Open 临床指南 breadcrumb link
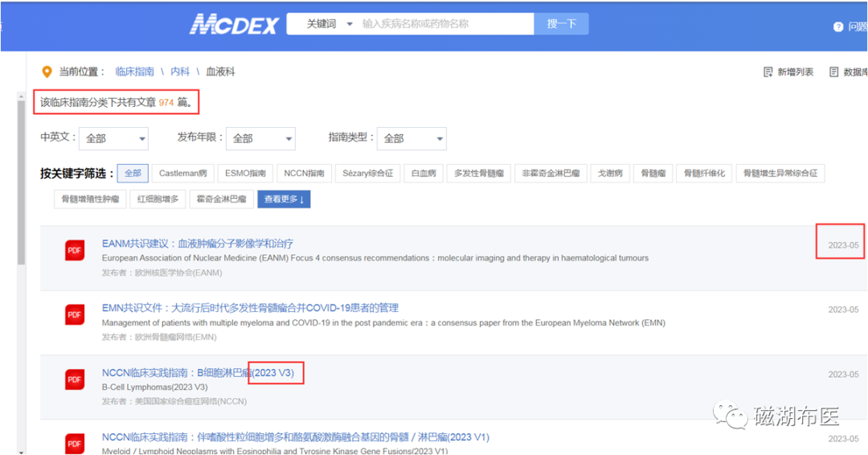This screenshot has width=868, height=455. [x=134, y=72]
